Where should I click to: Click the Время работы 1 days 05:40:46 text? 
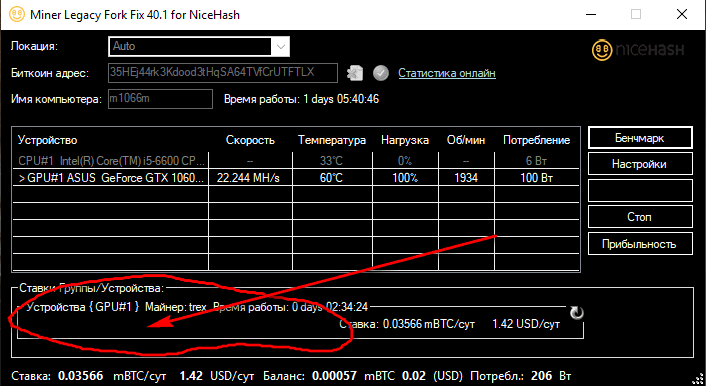[x=301, y=99]
